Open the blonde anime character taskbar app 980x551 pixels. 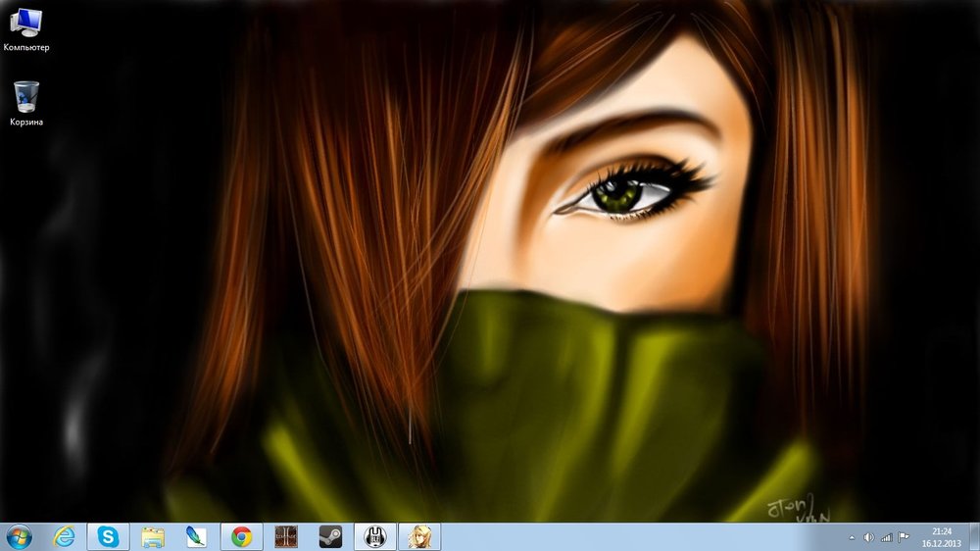click(x=418, y=536)
